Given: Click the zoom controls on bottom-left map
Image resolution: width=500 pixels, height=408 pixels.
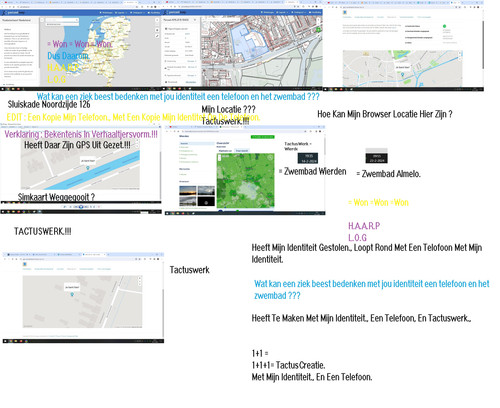Looking at the screenshot, I should (140, 282).
